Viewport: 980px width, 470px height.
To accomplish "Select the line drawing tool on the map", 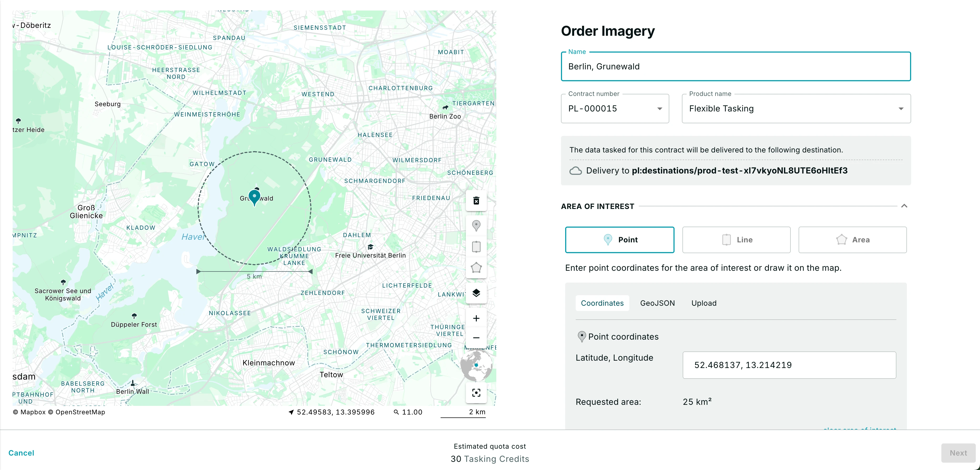I will (476, 247).
